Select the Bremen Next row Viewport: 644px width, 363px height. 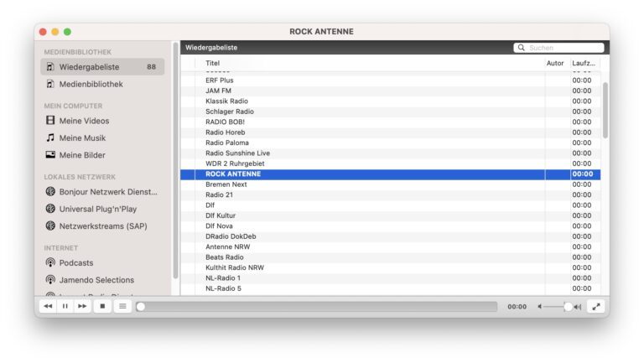tap(390, 184)
